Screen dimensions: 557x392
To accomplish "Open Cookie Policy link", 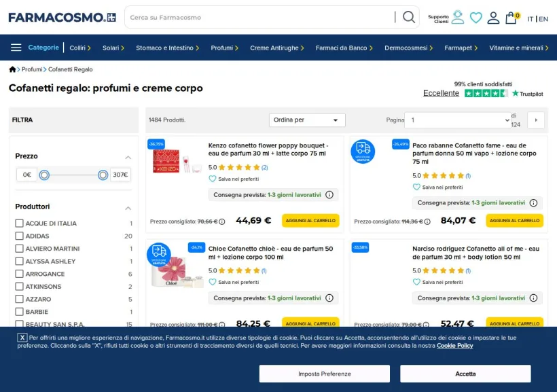I will click(x=454, y=346).
